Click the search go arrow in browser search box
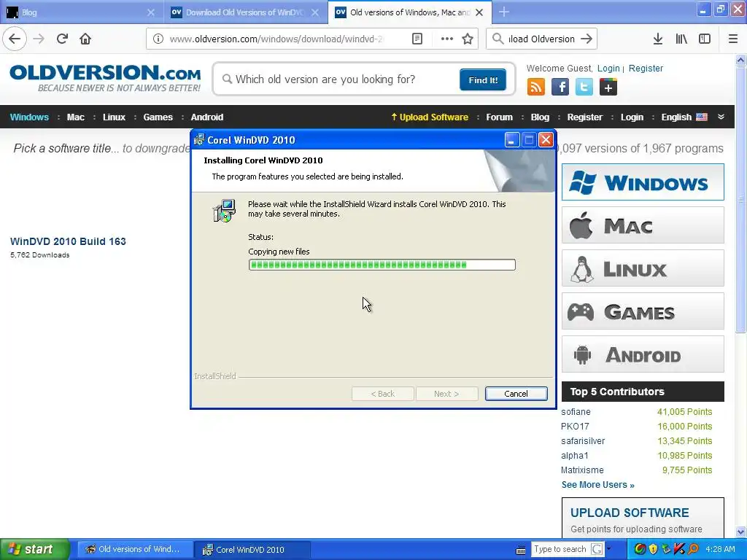747x560 pixels. pyautogui.click(x=587, y=39)
